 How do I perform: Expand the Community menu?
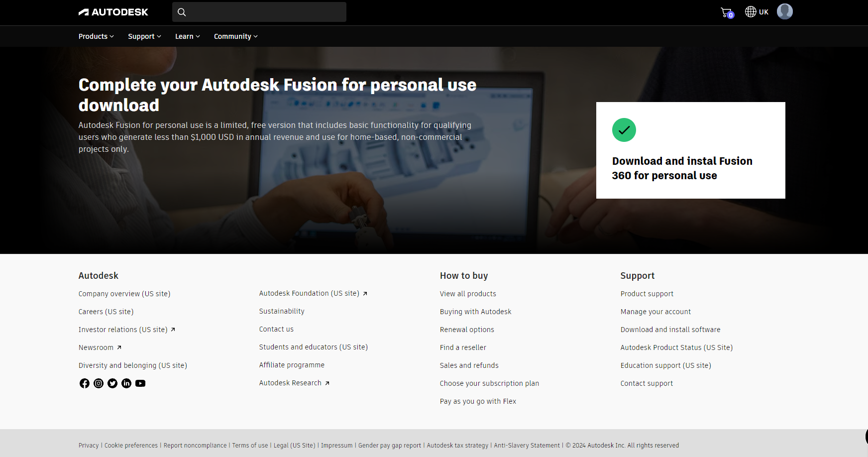click(236, 36)
